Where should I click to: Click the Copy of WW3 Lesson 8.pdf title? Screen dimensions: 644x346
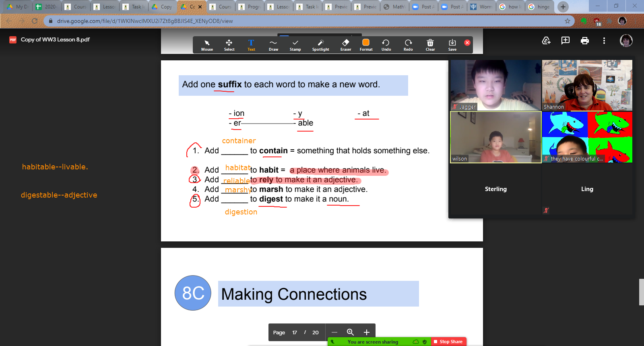pos(55,39)
